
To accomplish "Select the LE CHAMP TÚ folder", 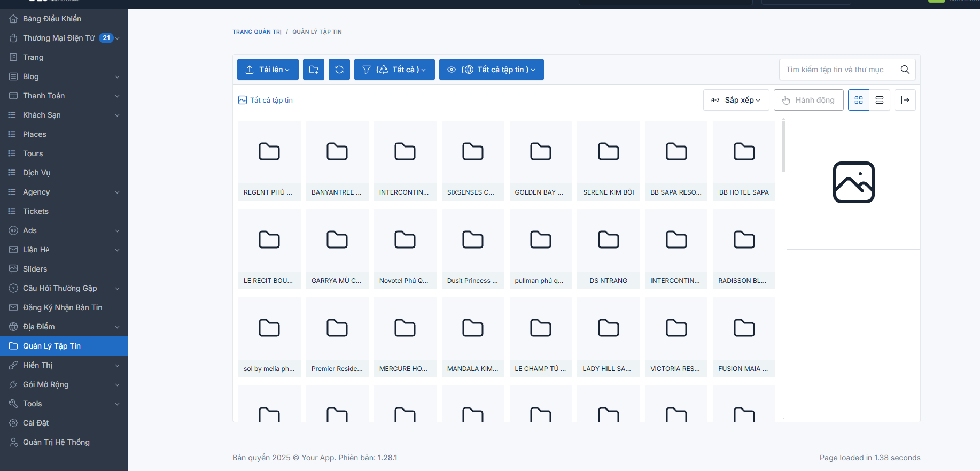I will 541,337.
